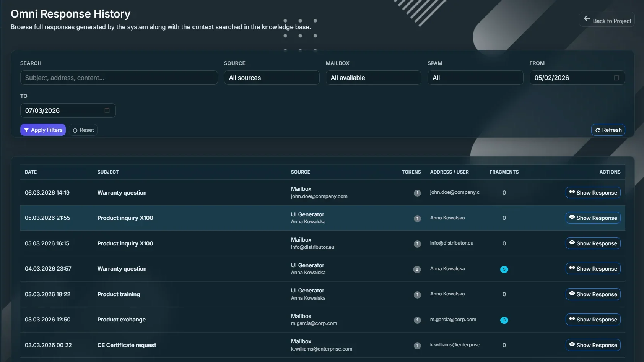Click the ADDRESS / USER column header
The width and height of the screenshot is (644, 362).
point(449,172)
